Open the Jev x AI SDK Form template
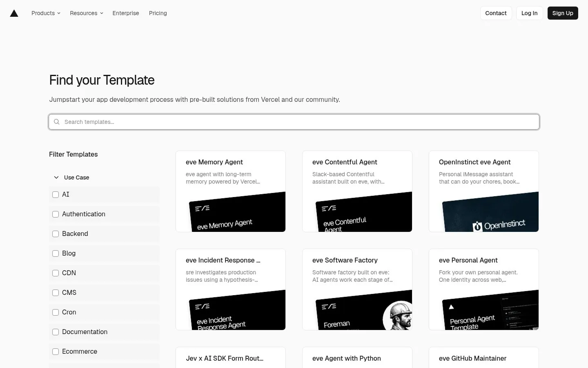588x368 pixels. tap(225, 359)
